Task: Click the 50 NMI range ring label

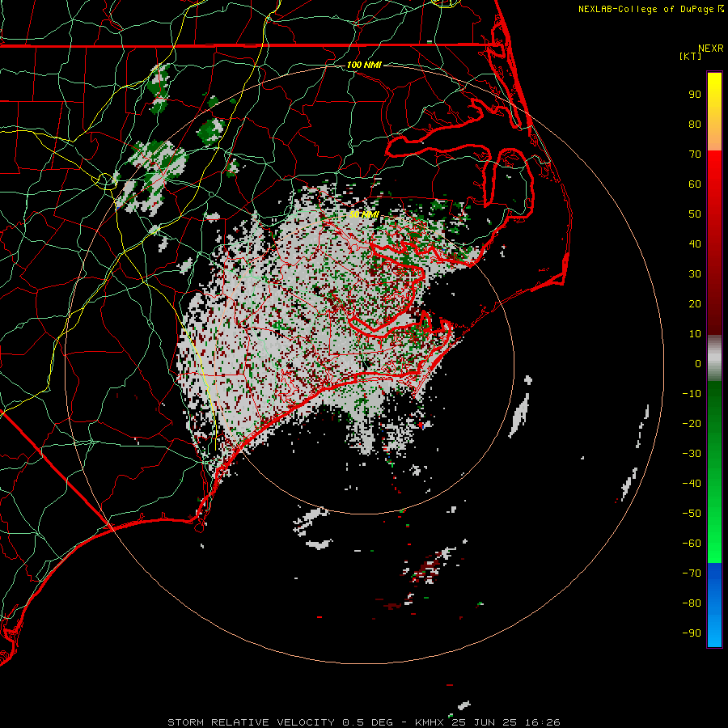Action: click(364, 214)
